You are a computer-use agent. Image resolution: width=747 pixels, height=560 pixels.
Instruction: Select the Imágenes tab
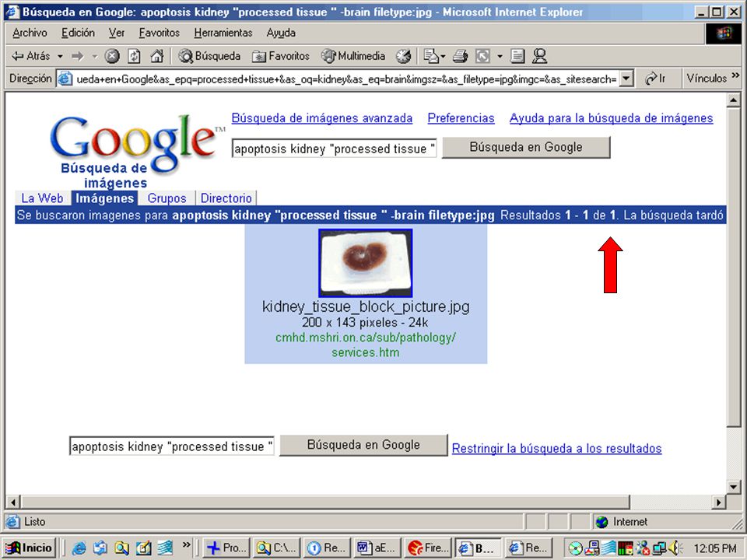coord(105,198)
